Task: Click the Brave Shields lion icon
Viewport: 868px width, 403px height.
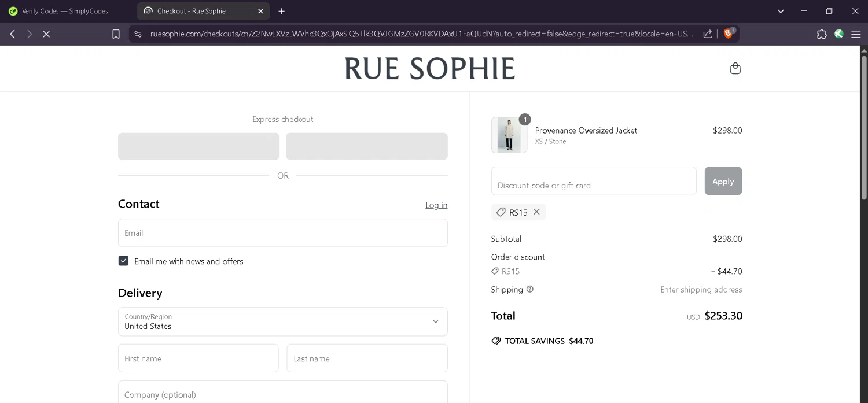Action: point(729,34)
